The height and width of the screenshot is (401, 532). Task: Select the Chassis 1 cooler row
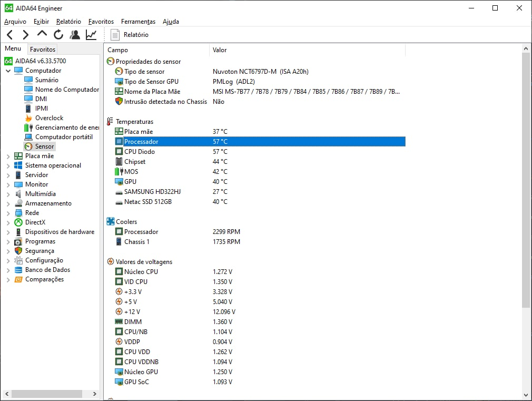pos(260,242)
